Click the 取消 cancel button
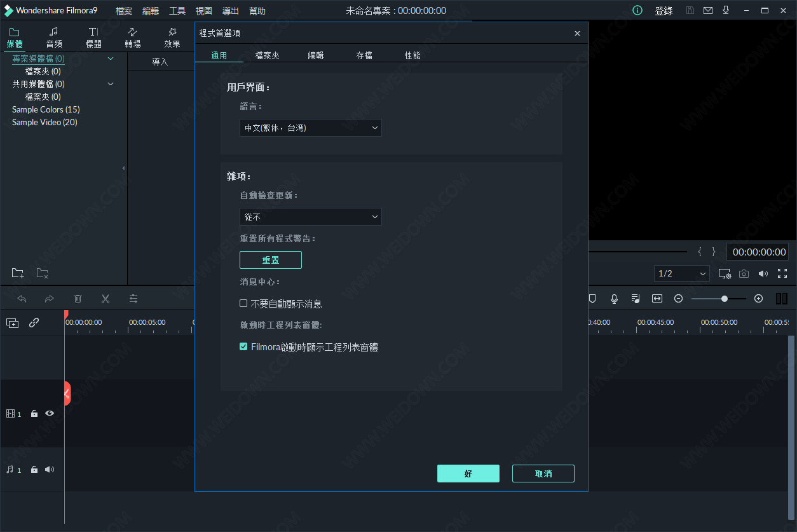 pos(543,474)
